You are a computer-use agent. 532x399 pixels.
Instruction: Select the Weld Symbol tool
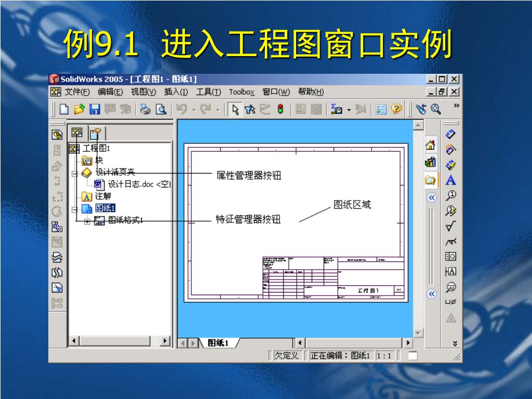(x=450, y=241)
